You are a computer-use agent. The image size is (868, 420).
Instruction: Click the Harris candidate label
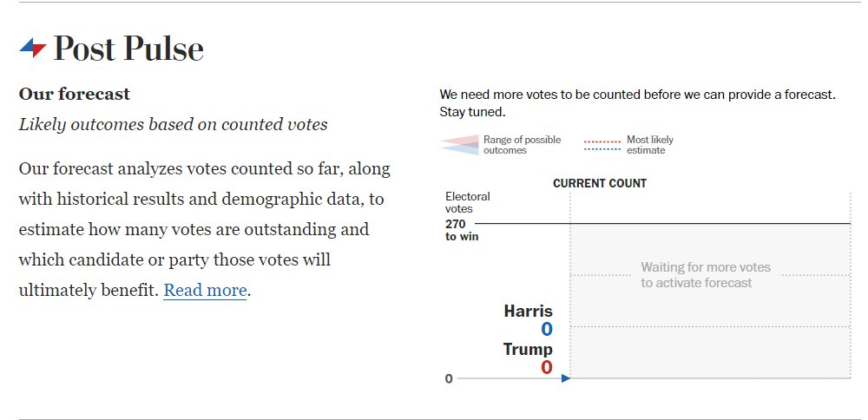tap(528, 311)
